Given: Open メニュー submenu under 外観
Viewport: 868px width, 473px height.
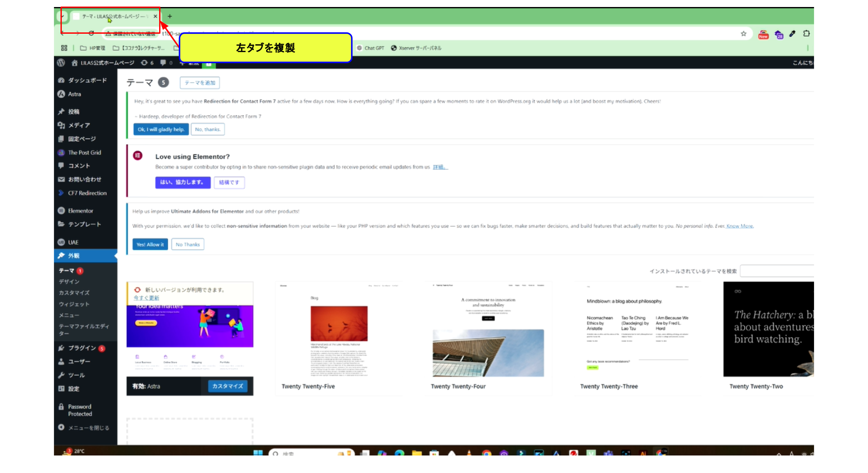Looking at the screenshot, I should coord(69,315).
